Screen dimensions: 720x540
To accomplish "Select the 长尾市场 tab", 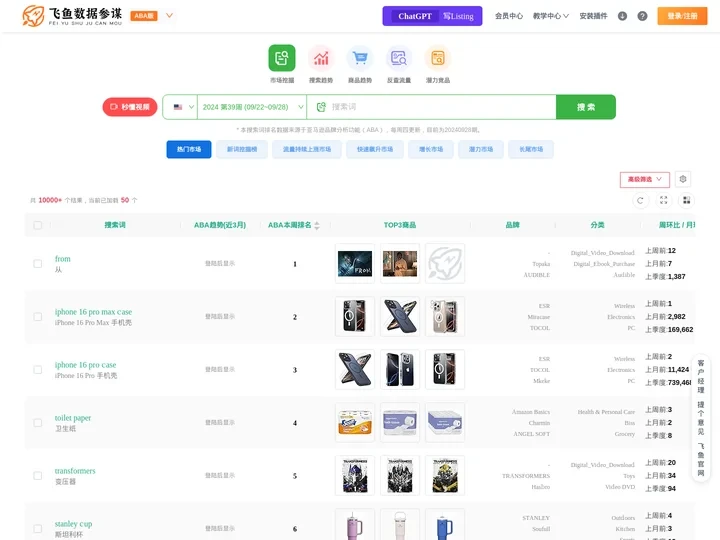I will (x=531, y=149).
